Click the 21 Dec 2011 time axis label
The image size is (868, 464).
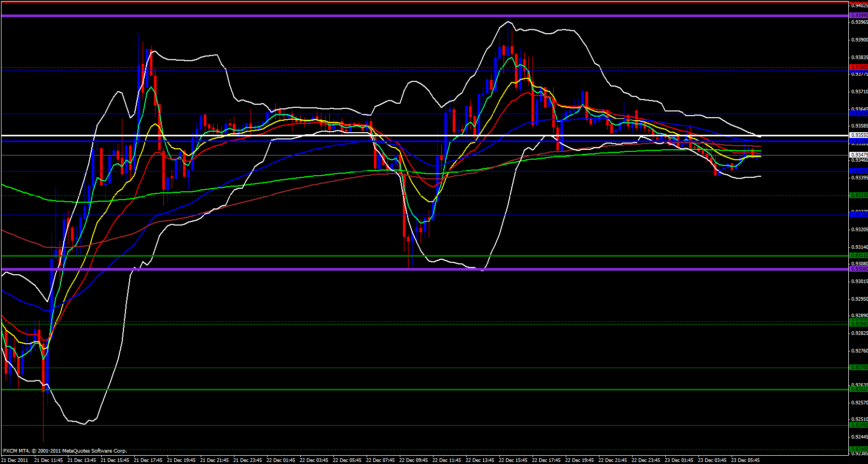pos(16,460)
